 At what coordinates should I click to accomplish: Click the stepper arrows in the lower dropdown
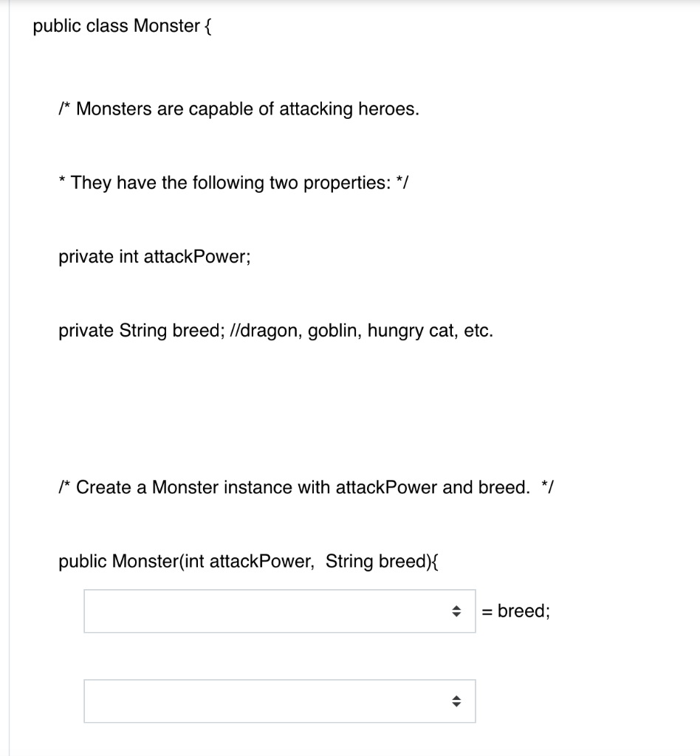coord(458,701)
